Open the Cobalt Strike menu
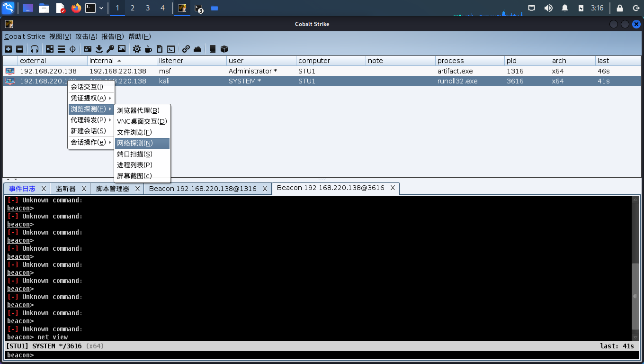The height and width of the screenshot is (364, 644). [x=25, y=36]
